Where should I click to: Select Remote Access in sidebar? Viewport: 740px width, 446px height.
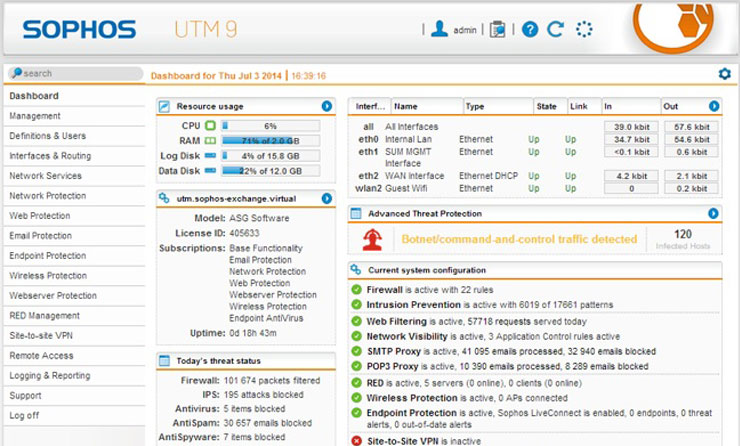coord(74,355)
